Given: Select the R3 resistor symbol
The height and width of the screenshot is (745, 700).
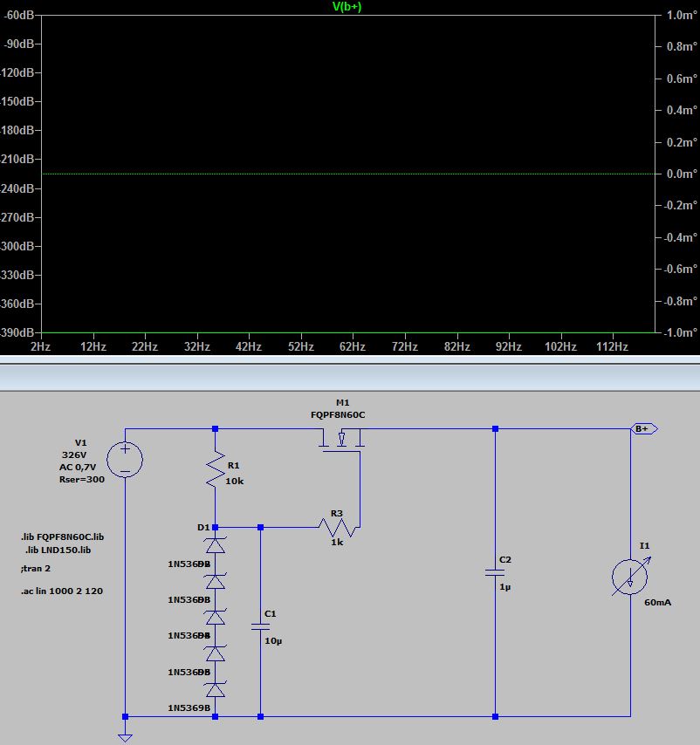Looking at the screenshot, I should [337, 528].
